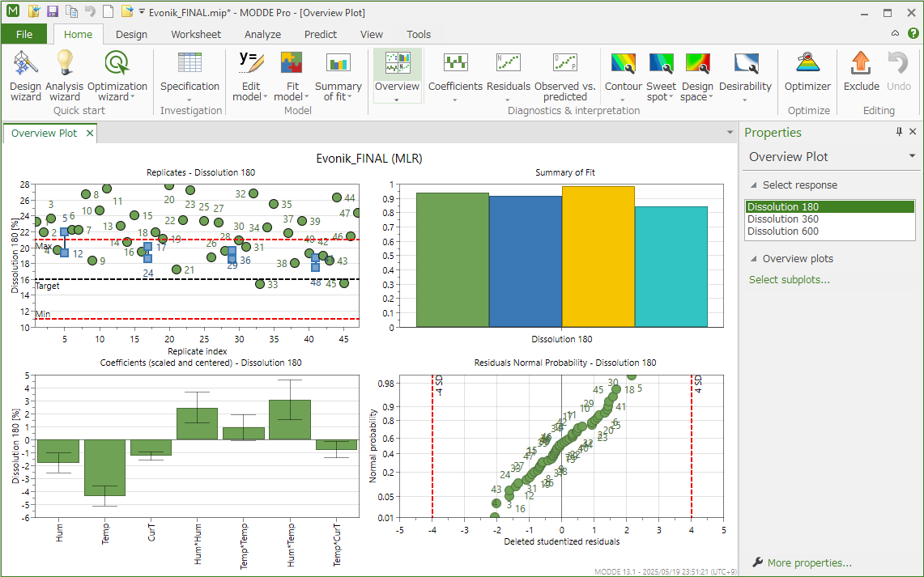The image size is (924, 577).
Task: Show the Summary of fit plot icon
Action: (x=338, y=63)
